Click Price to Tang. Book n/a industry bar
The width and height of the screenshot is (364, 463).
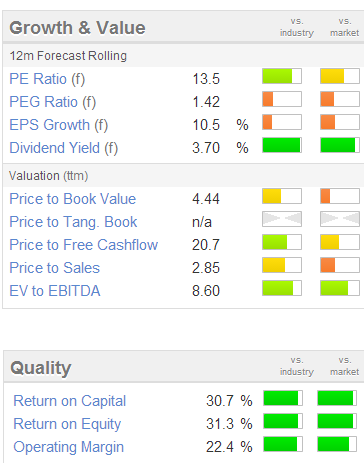coord(282,219)
